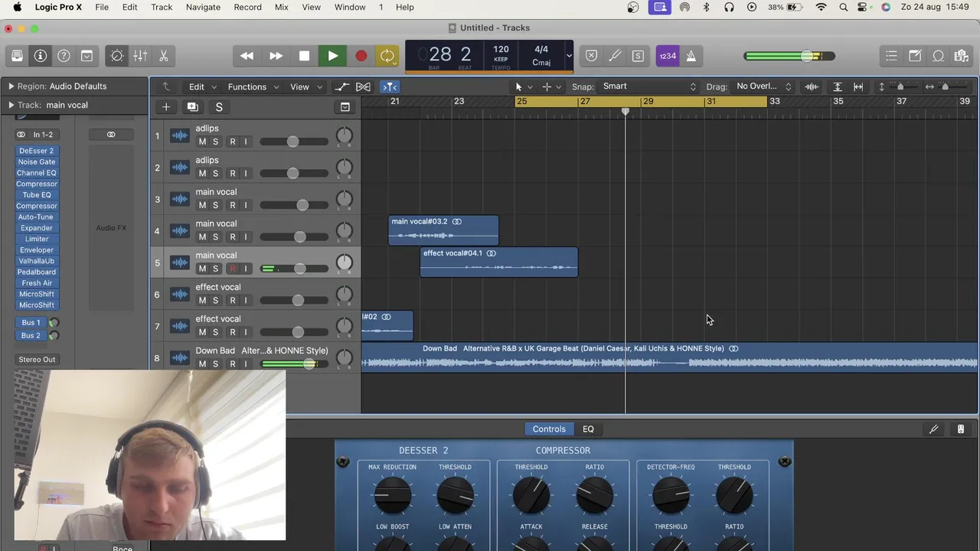Toggle the Smart Controls button
980x551 pixels.
click(x=117, y=56)
